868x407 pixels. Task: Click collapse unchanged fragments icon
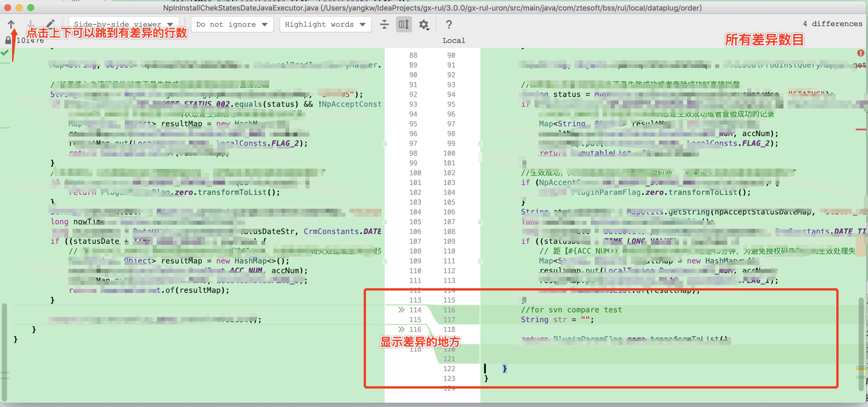click(384, 24)
